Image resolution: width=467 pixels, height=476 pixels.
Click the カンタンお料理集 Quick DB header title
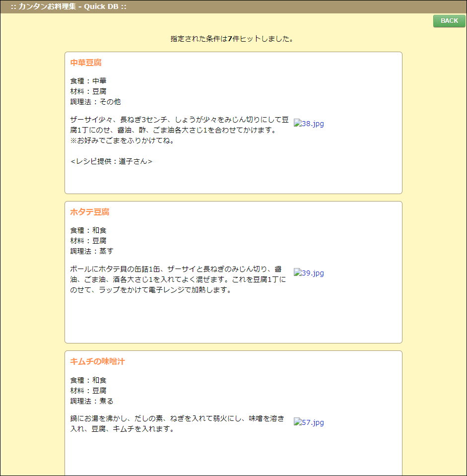point(68,6)
